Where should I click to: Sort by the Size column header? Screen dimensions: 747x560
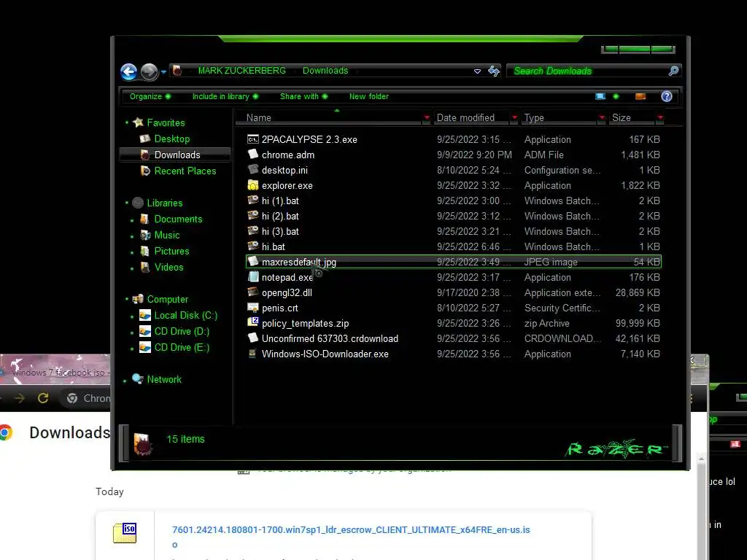(x=632, y=117)
